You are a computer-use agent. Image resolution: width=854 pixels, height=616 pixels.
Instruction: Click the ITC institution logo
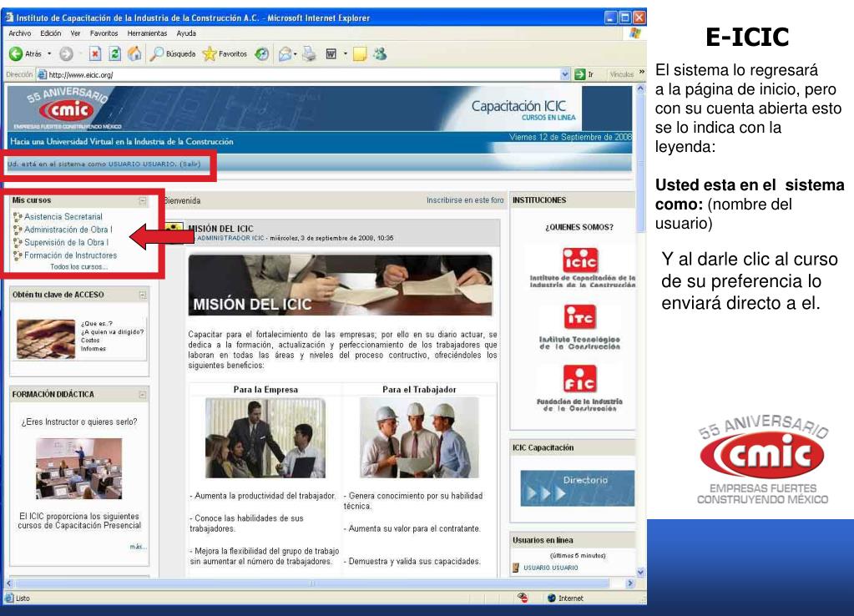pyautogui.click(x=580, y=317)
